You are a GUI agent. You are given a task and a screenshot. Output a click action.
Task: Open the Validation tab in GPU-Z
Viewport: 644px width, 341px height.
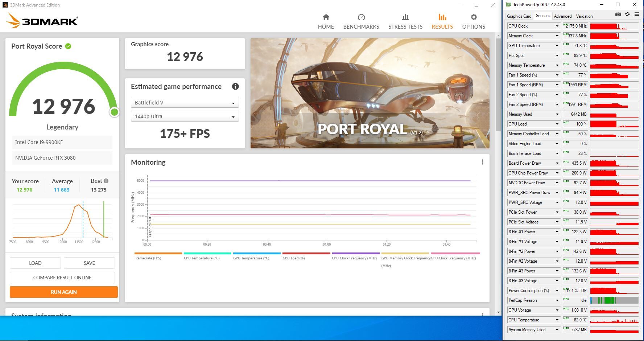tap(584, 16)
